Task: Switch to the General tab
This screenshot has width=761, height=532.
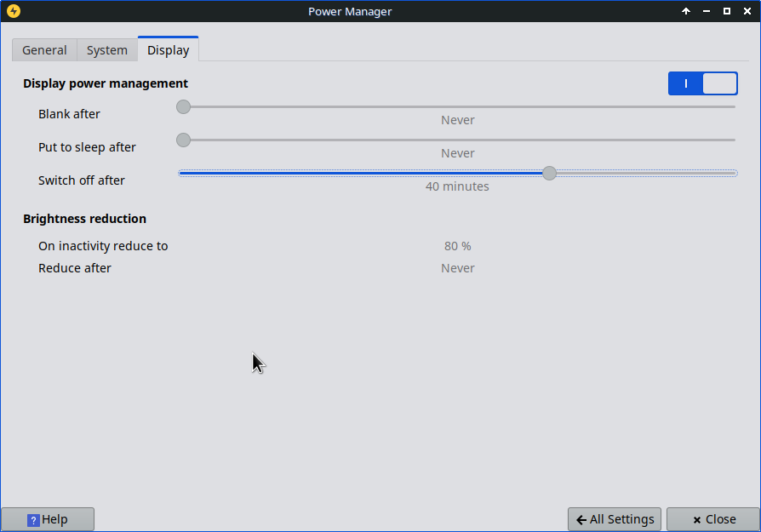Action: point(44,50)
